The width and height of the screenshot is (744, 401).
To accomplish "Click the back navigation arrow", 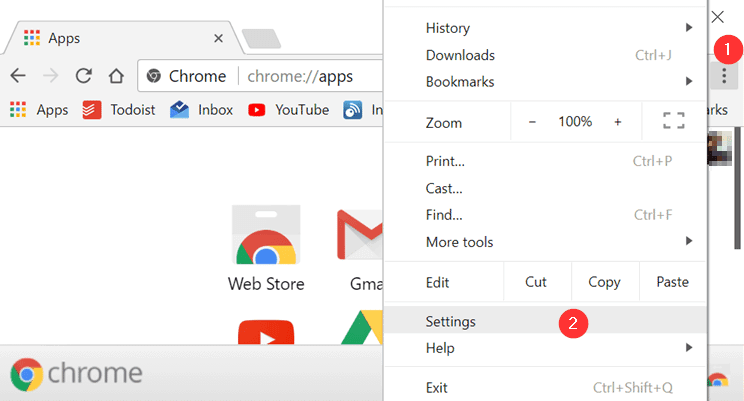I will (19, 76).
